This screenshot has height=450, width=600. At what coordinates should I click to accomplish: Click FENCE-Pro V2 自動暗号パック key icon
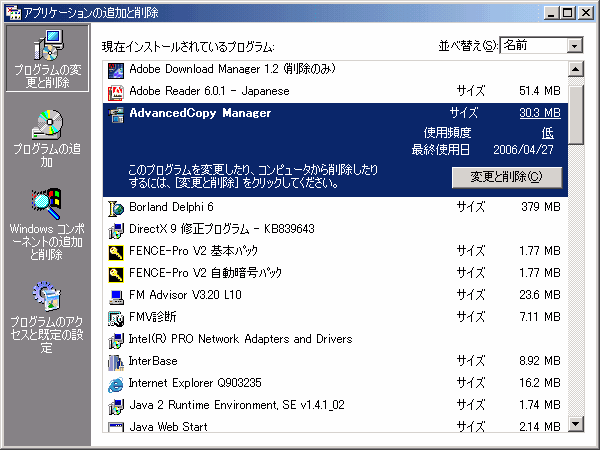(x=116, y=275)
